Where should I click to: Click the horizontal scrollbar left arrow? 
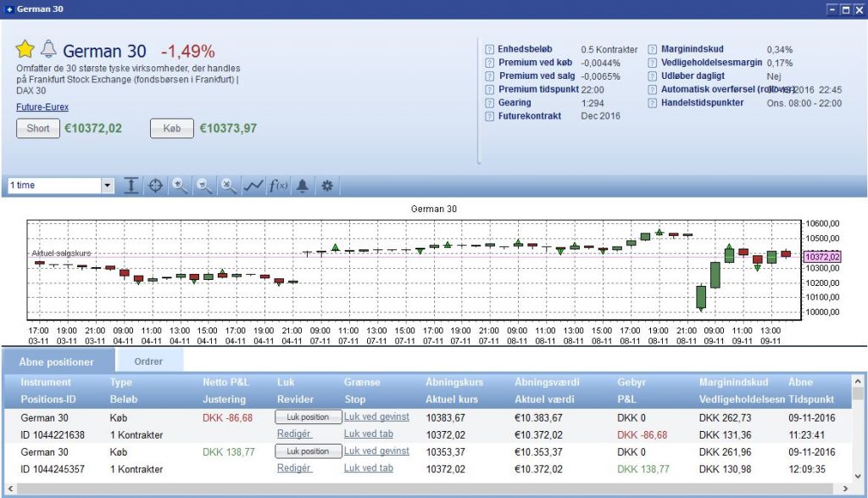click(x=9, y=489)
